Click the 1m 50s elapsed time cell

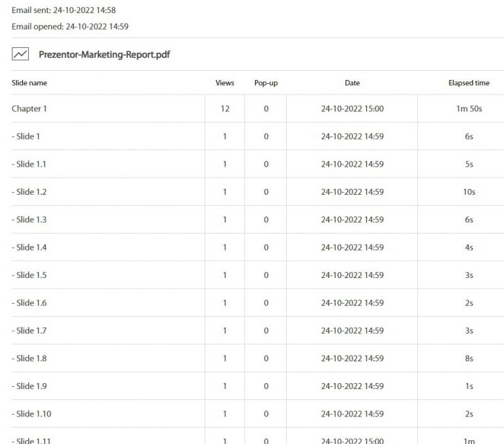(469, 109)
